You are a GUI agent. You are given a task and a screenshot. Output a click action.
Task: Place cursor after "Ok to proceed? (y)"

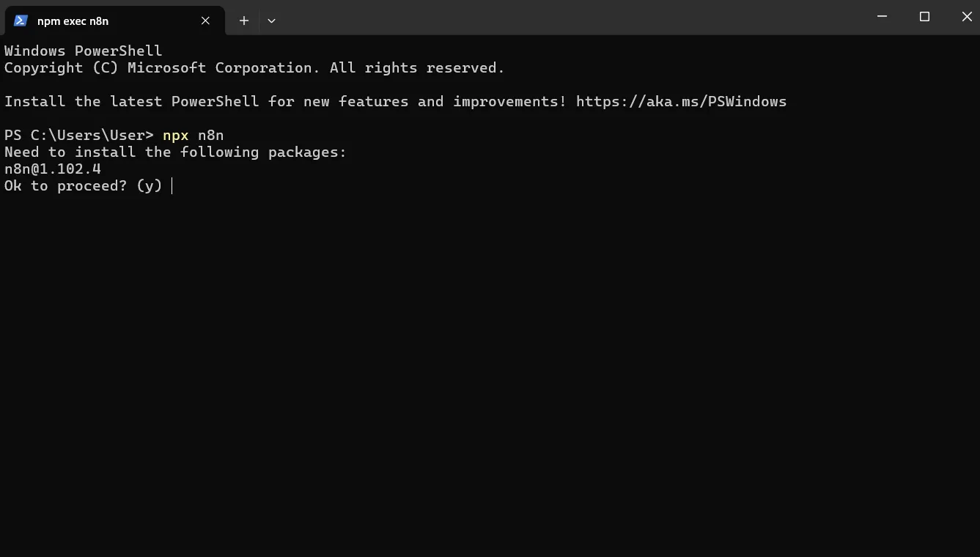pyautogui.click(x=172, y=186)
